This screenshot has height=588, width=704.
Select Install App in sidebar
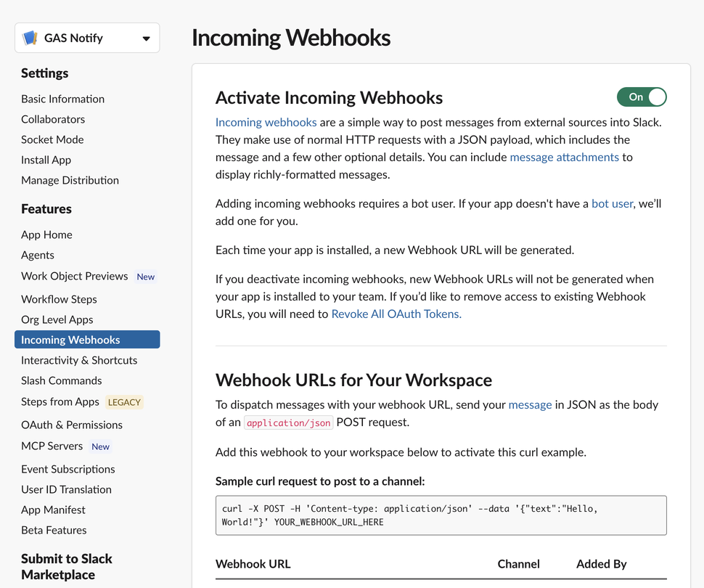pos(46,160)
